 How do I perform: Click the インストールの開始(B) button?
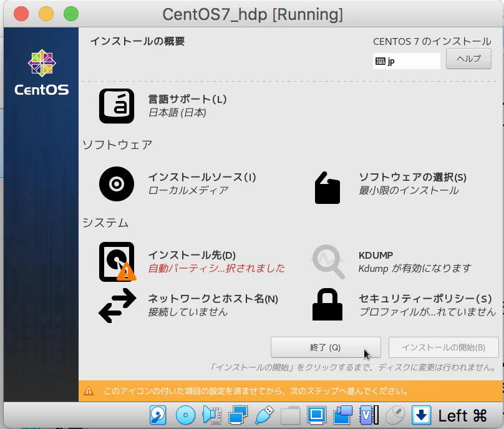[x=443, y=347]
